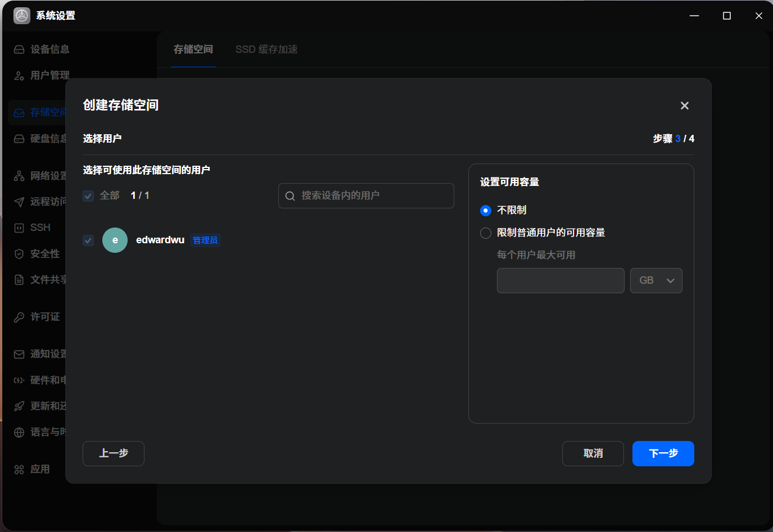Viewport: 773px width, 532px height.
Task: Maximize the 系统设置 window
Action: (x=727, y=16)
